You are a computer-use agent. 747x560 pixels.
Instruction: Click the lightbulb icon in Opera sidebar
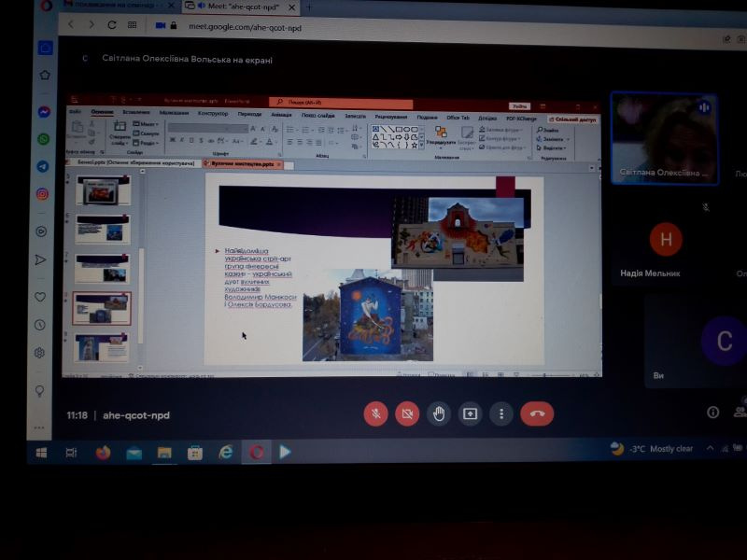click(x=39, y=391)
